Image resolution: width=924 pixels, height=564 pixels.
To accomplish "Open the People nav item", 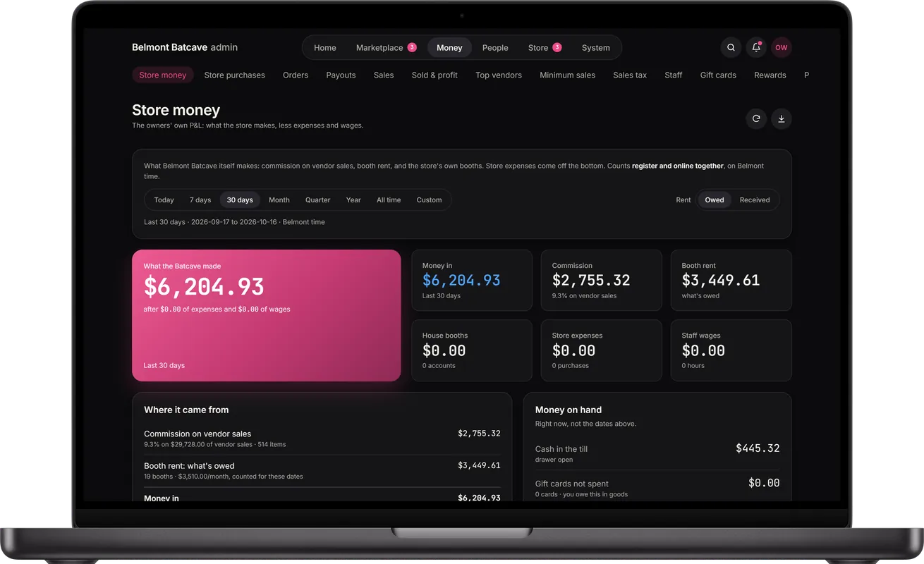I will point(495,47).
